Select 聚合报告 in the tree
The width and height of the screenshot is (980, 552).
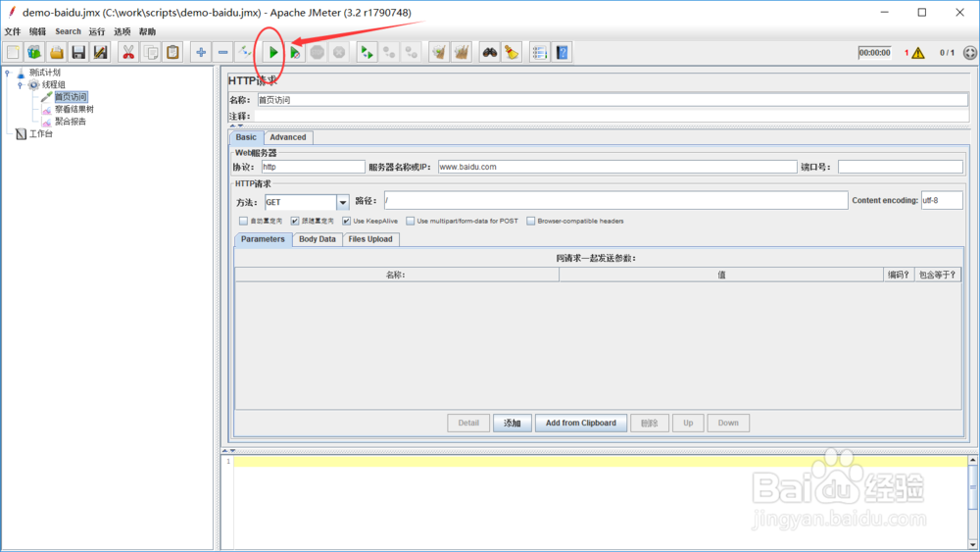point(71,122)
